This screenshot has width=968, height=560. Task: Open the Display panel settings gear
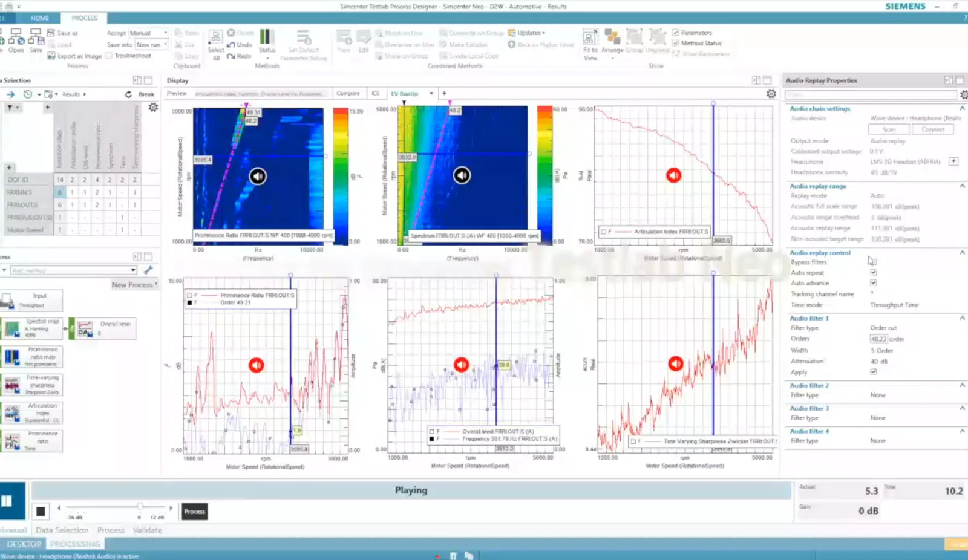coord(771,94)
